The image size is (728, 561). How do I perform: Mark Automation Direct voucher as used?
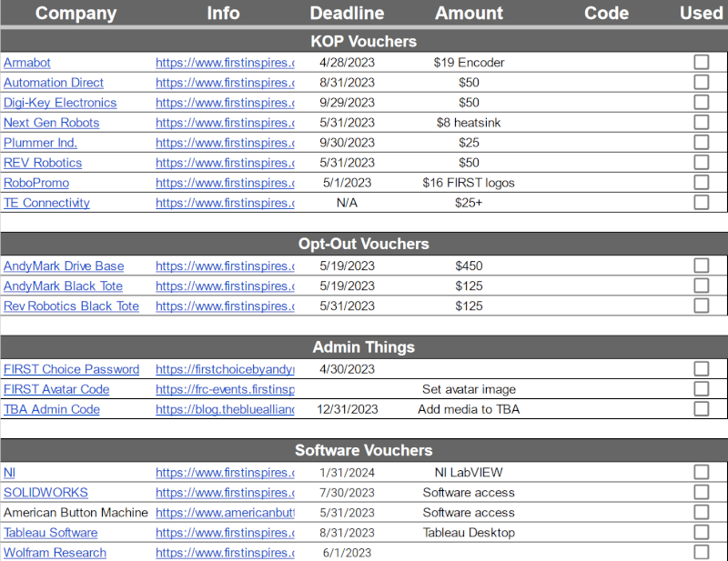pos(701,82)
